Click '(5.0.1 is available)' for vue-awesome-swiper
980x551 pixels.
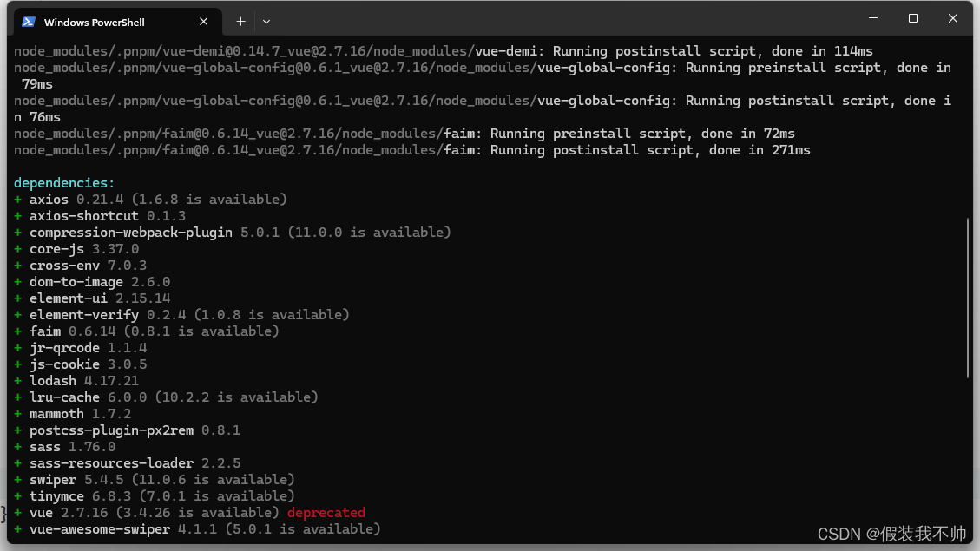coord(302,529)
